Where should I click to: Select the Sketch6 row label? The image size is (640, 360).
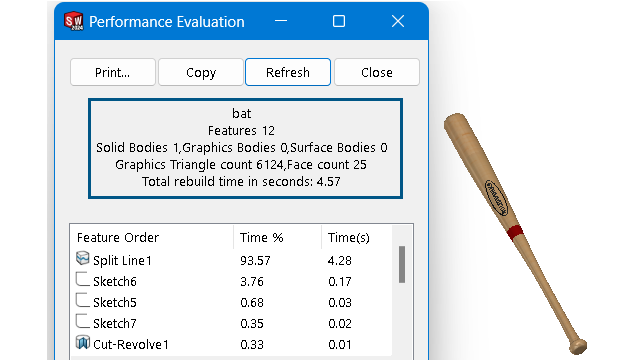(x=115, y=282)
